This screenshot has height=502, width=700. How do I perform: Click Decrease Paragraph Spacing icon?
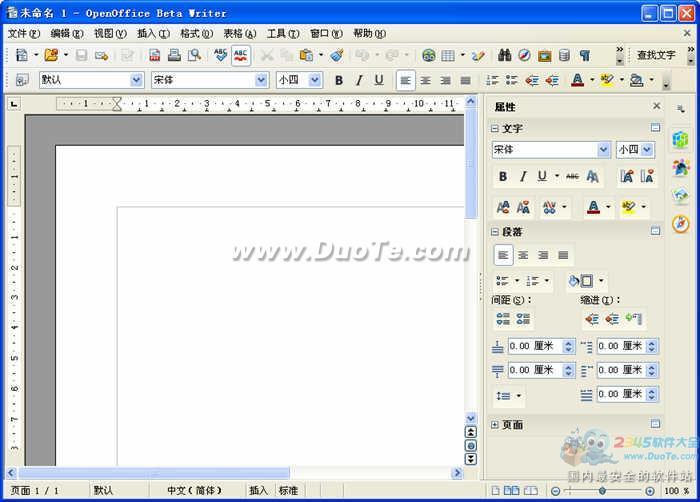523,319
